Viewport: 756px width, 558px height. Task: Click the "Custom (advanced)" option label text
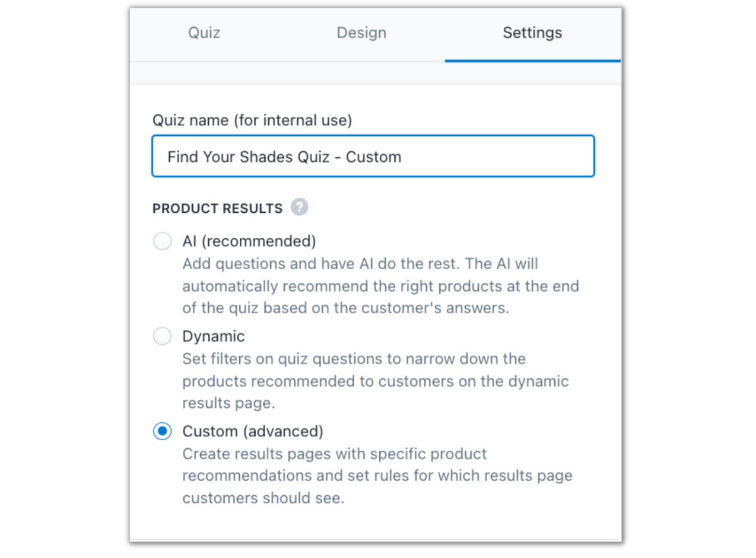pos(252,431)
